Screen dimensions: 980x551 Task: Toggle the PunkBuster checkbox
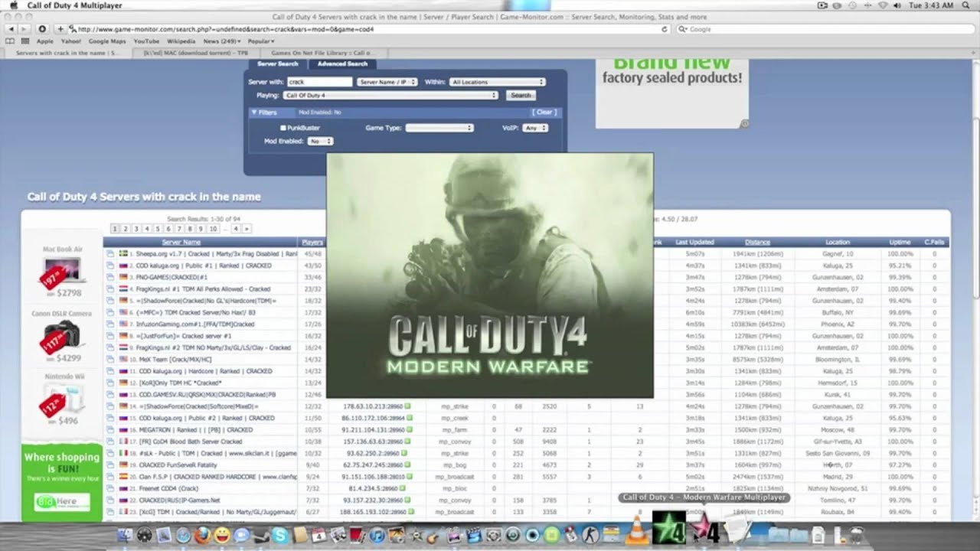(x=283, y=128)
